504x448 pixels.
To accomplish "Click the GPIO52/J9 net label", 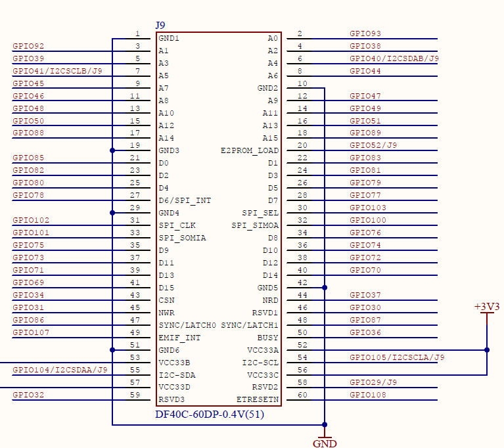I will [373, 145].
